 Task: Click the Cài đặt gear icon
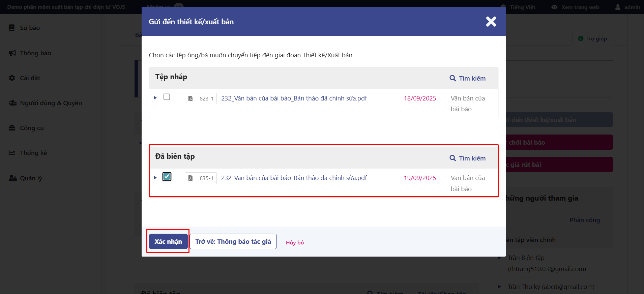click(x=12, y=78)
